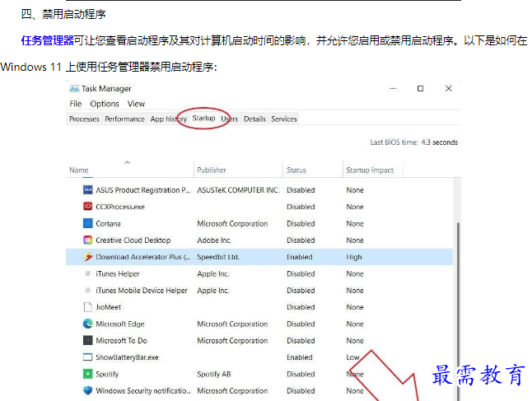The height and width of the screenshot is (401, 532).
Task: Switch to the Processes tab
Action: (x=84, y=119)
